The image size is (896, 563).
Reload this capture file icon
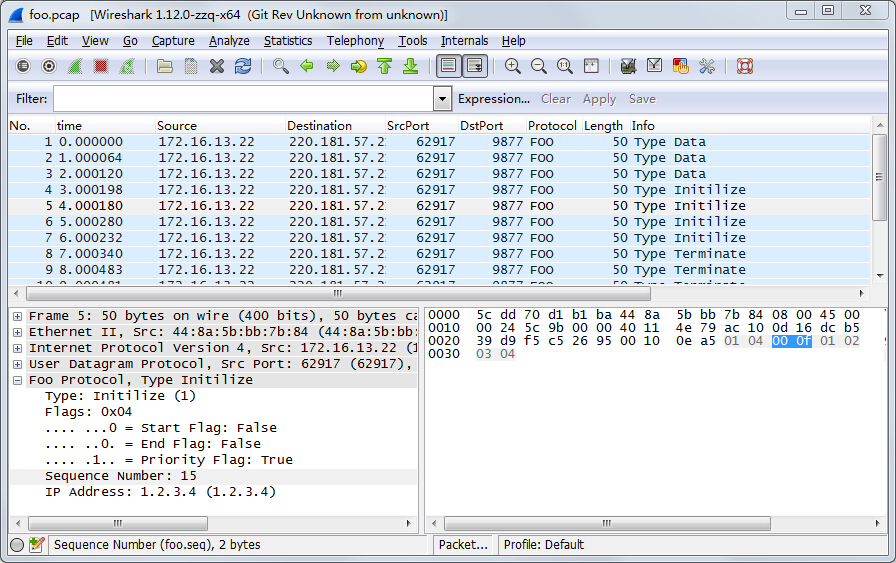pyautogui.click(x=243, y=66)
